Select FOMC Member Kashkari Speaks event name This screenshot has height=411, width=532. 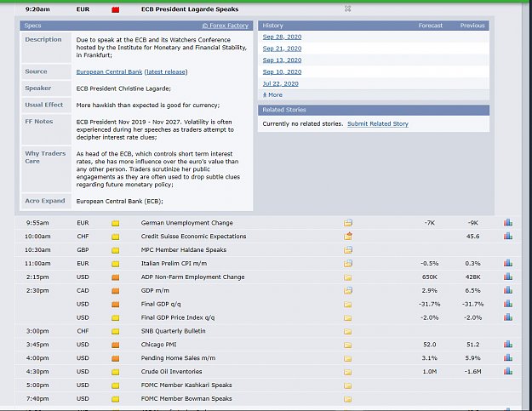coord(186,385)
